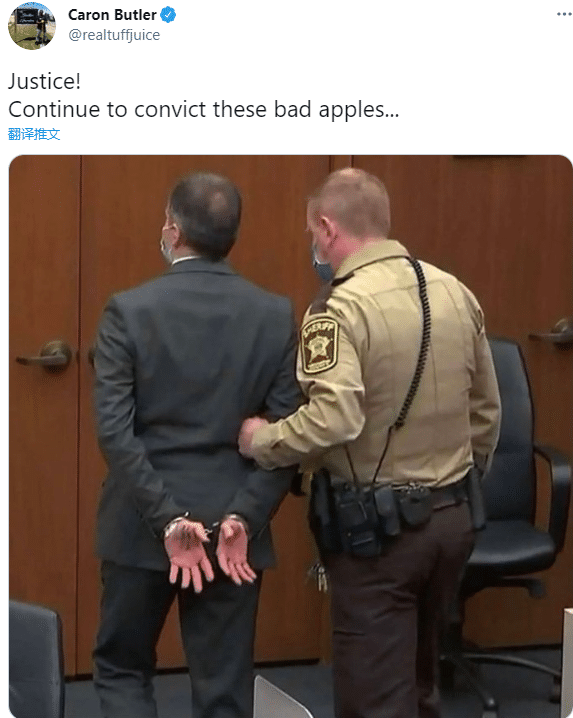Click the right door handle in photo
573x718 pixels.
554,332
